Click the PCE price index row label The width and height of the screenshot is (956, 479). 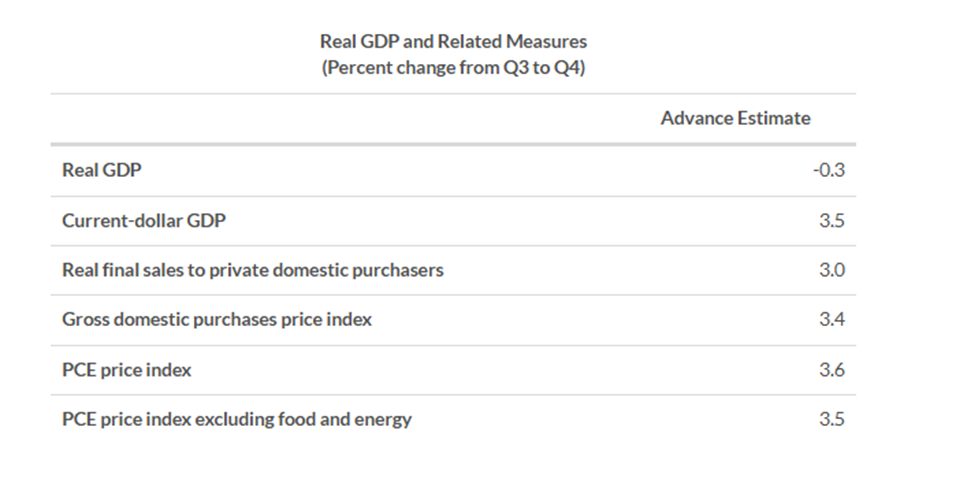coord(127,370)
